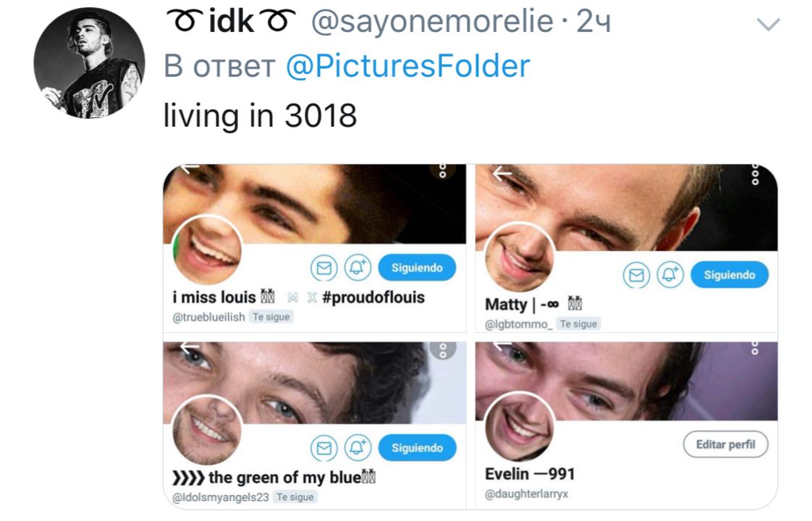The width and height of the screenshot is (812, 521).
Task: Open the sayonemorelie avatar photo
Action: 89,63
